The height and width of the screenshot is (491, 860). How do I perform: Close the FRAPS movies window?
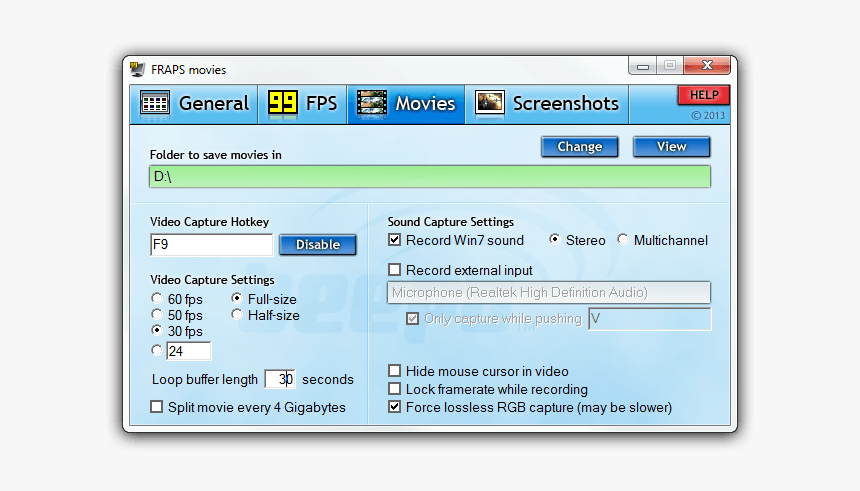(x=707, y=65)
